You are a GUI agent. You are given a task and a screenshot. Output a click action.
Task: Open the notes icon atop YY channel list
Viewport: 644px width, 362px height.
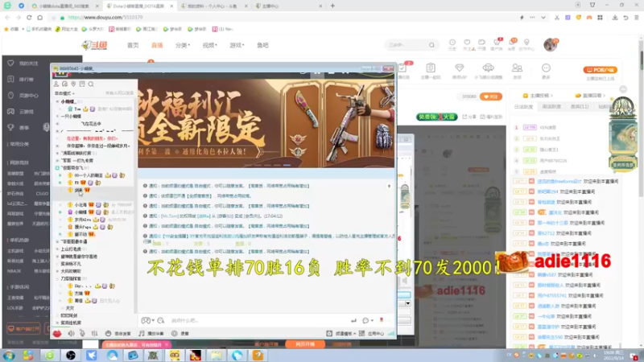click(x=82, y=84)
